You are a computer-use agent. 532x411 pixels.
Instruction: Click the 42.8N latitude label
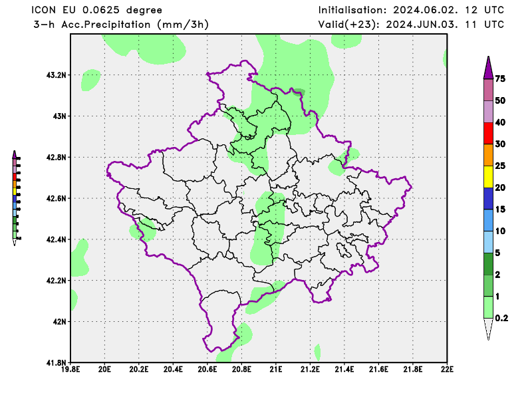[56, 158]
